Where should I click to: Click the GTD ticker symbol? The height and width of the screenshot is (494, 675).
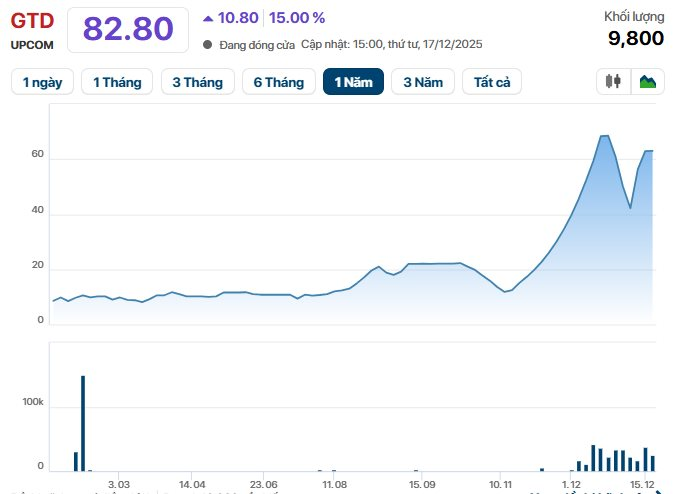[32, 19]
